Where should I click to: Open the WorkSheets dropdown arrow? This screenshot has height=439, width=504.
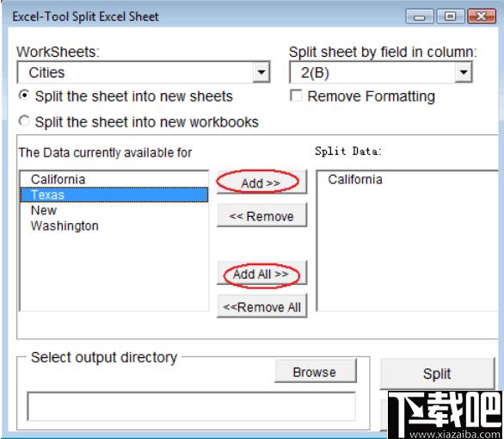[261, 72]
